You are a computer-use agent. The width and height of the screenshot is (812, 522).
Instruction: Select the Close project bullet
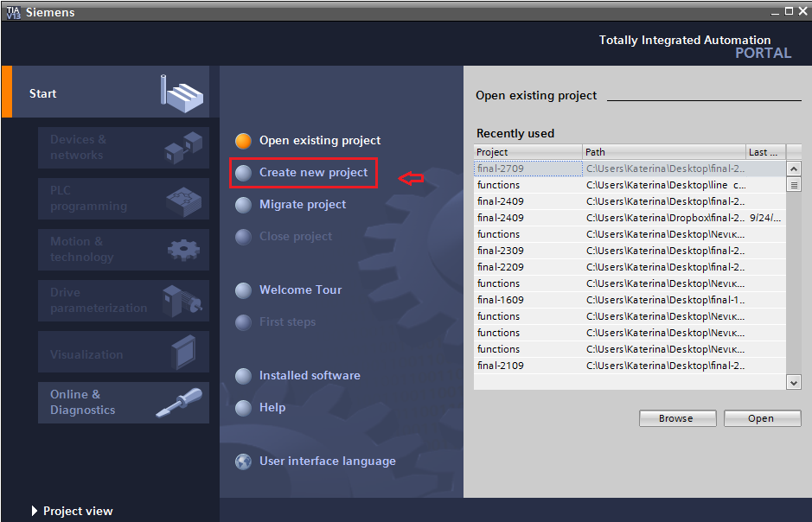pos(243,237)
